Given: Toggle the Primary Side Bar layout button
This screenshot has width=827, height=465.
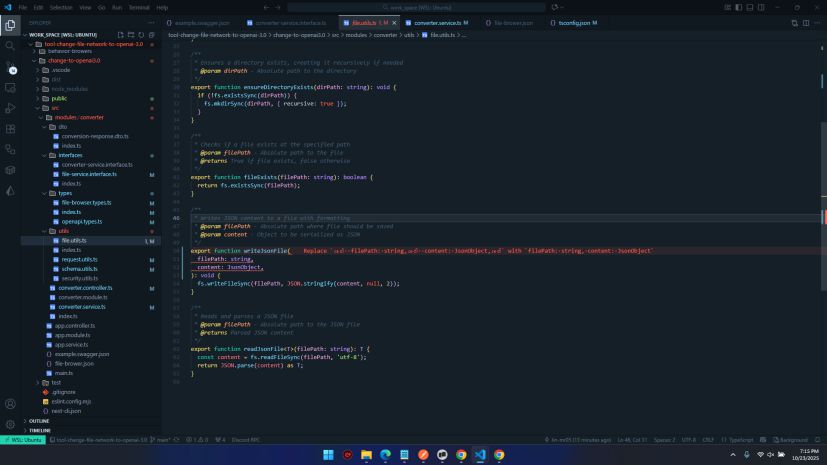Looking at the screenshot, I should [x=738, y=7].
